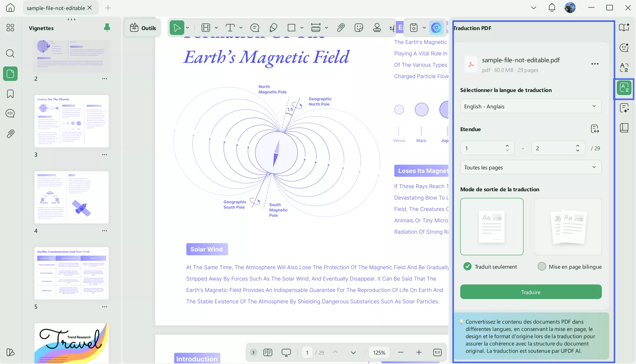Image resolution: width=636 pixels, height=364 pixels.
Task: Expand cursor tool options arrow
Action: pyautogui.click(x=188, y=28)
